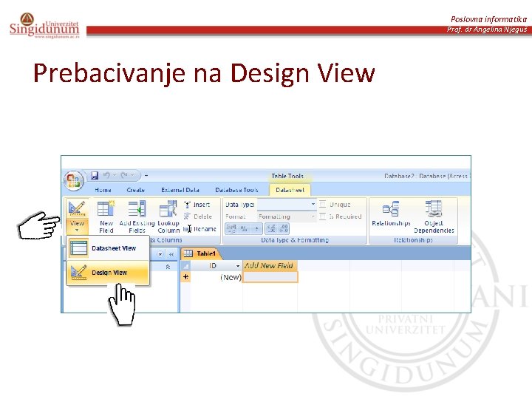Open the Data Type combo box
The image size is (532, 399).
(287, 204)
